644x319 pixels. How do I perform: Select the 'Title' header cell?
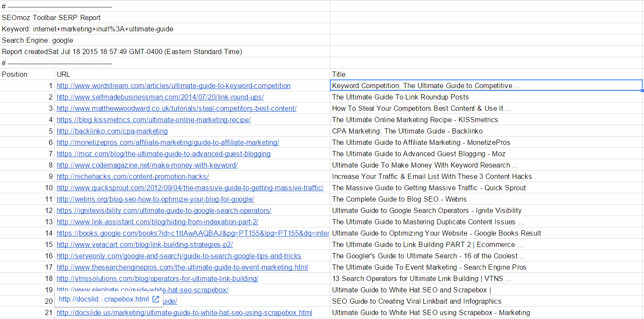point(487,74)
